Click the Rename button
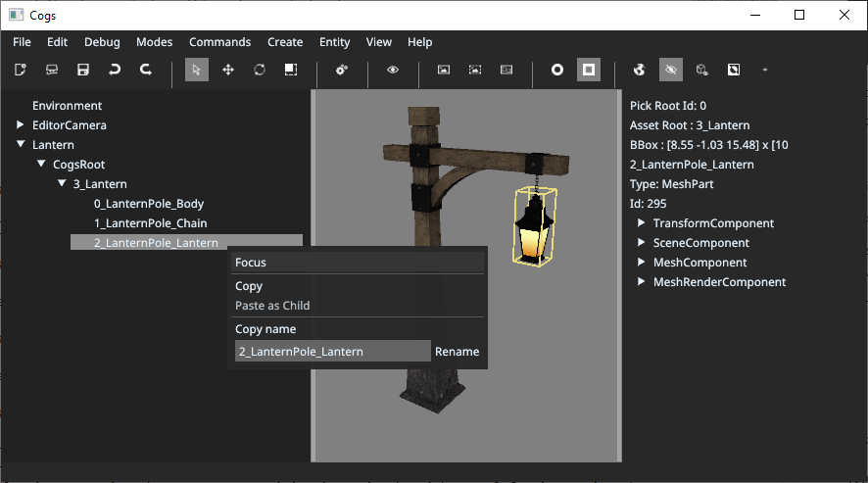868x483 pixels. (458, 351)
